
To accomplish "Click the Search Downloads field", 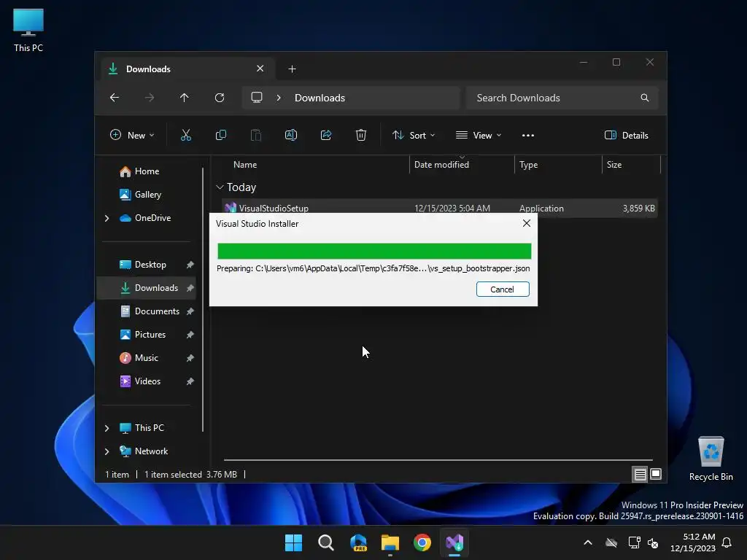I will [562, 98].
